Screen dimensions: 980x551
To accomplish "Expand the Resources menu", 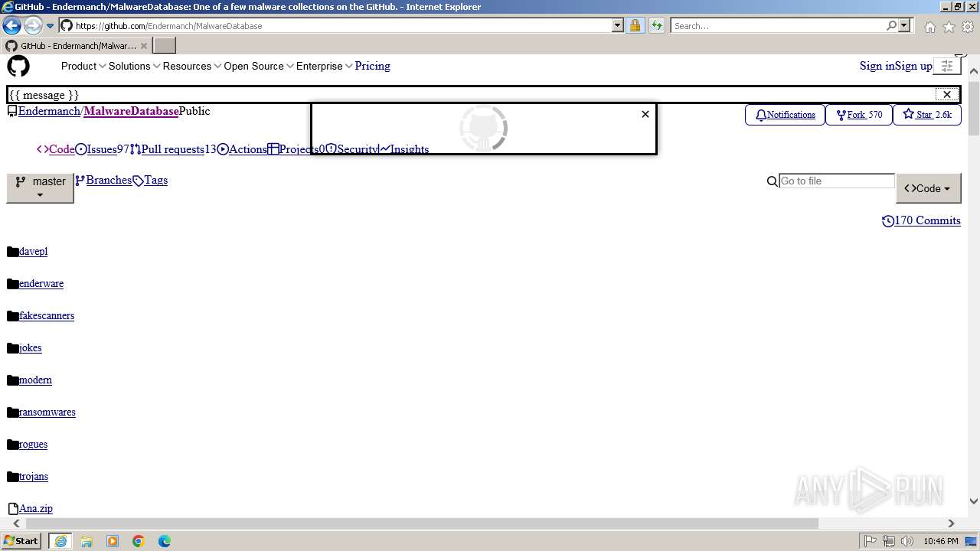I will point(191,66).
